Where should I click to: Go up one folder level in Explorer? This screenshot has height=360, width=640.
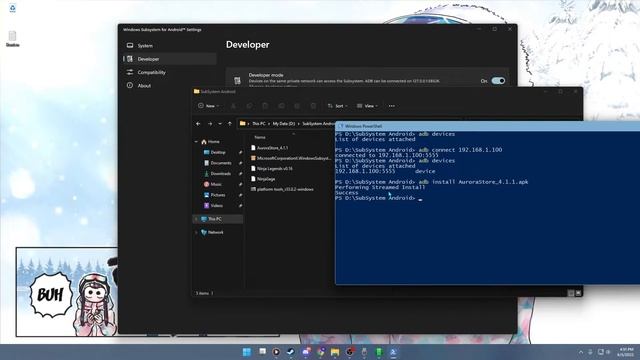(x=230, y=124)
